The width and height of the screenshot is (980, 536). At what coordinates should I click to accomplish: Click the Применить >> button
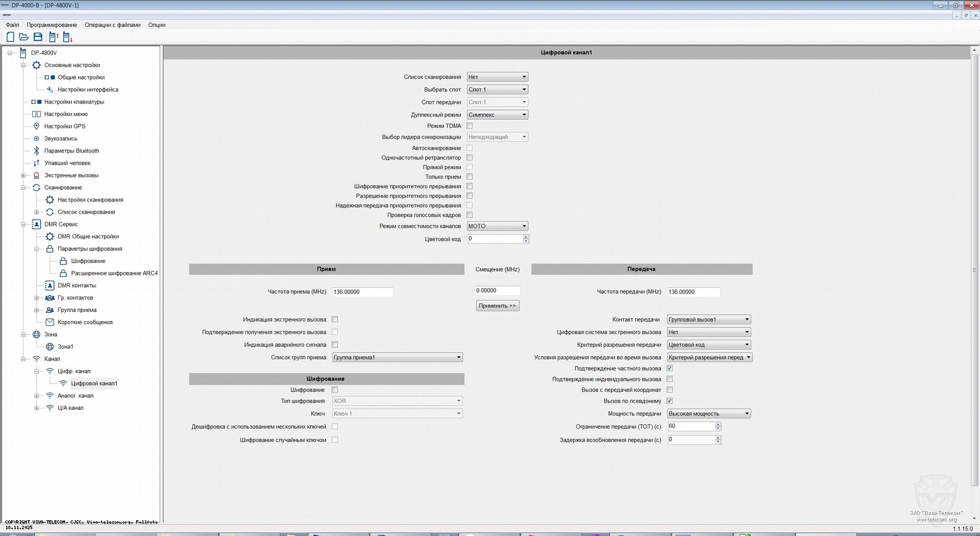point(497,306)
